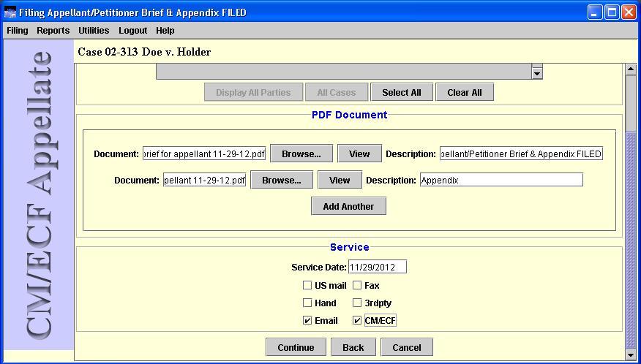Click the scrollbar down arrow

pos(631,354)
